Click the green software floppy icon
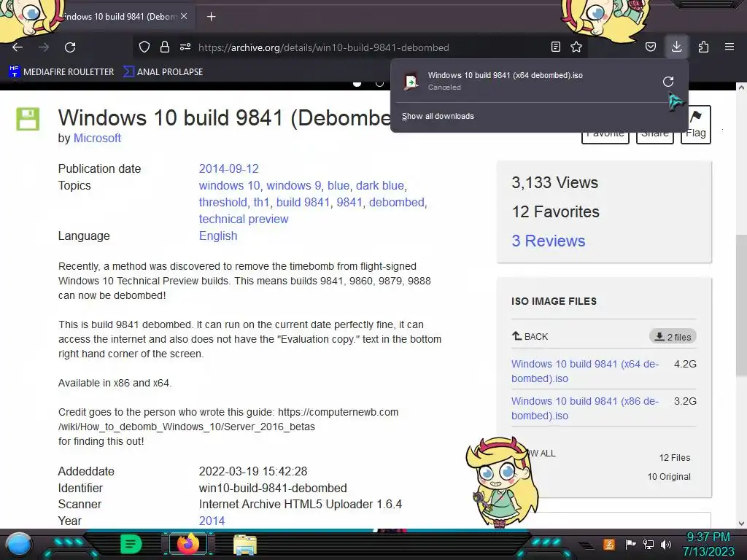The image size is (747, 560). 28,119
